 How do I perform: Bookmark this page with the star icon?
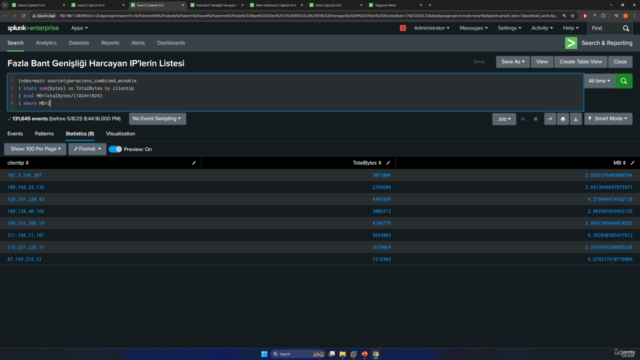click(x=572, y=16)
